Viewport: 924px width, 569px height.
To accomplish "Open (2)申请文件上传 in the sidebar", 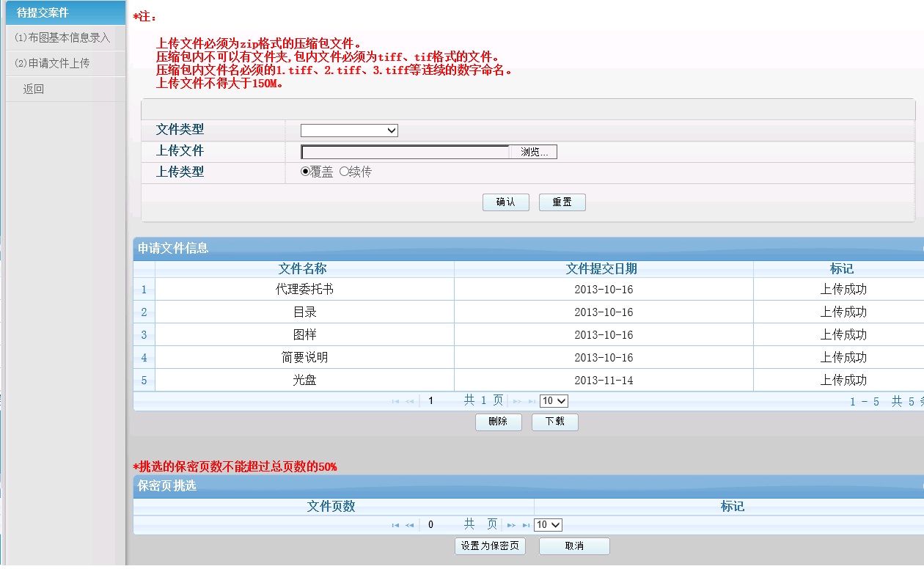I will coord(52,63).
